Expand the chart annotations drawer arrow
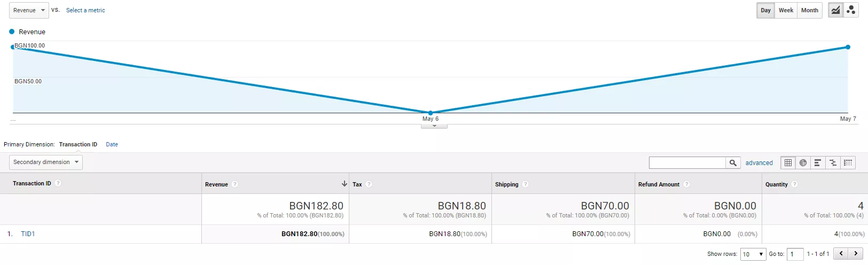Image resolution: width=868 pixels, height=265 pixels. tap(434, 126)
